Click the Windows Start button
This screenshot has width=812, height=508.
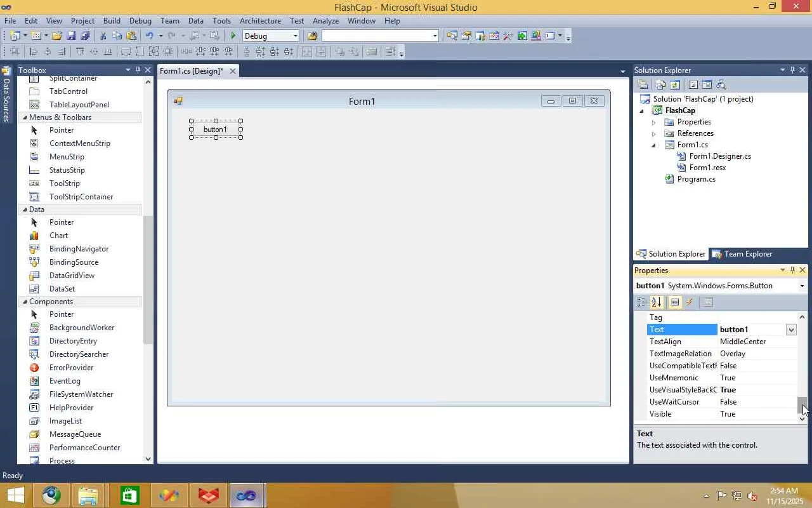point(15,495)
